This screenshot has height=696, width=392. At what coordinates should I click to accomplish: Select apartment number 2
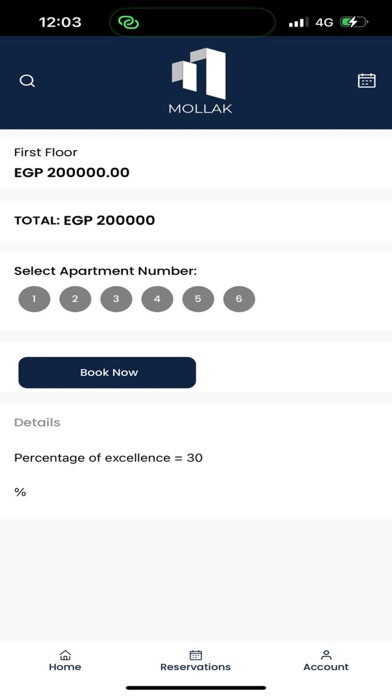tap(75, 299)
